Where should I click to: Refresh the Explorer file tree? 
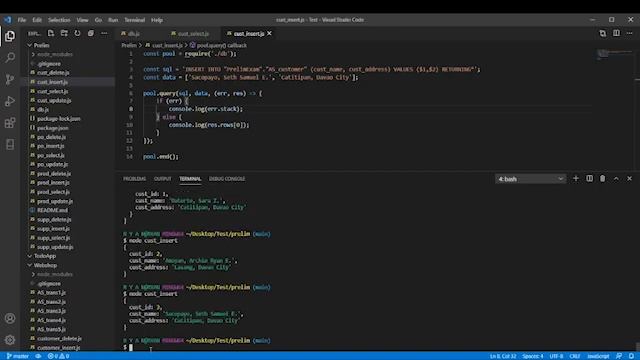click(x=78, y=33)
